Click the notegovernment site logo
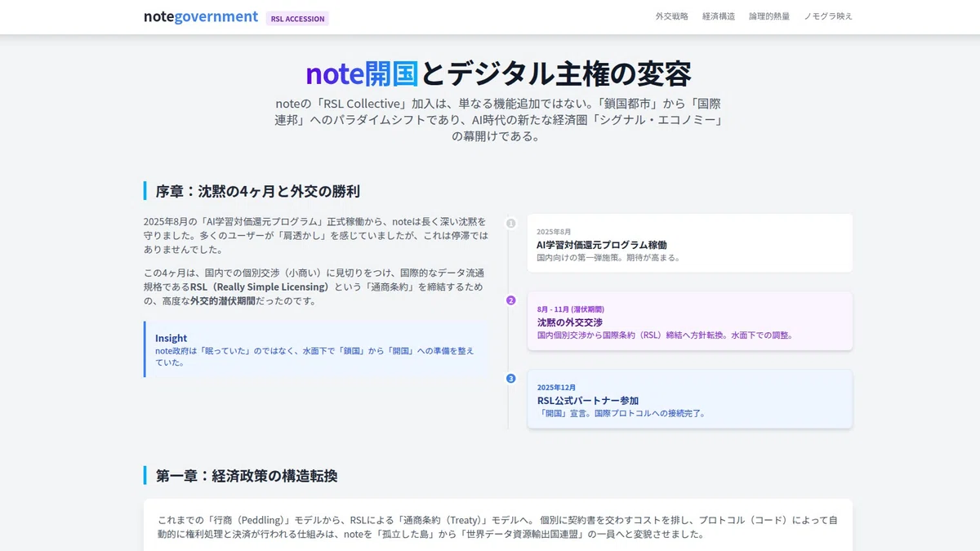The width and height of the screenshot is (980, 551). (201, 16)
